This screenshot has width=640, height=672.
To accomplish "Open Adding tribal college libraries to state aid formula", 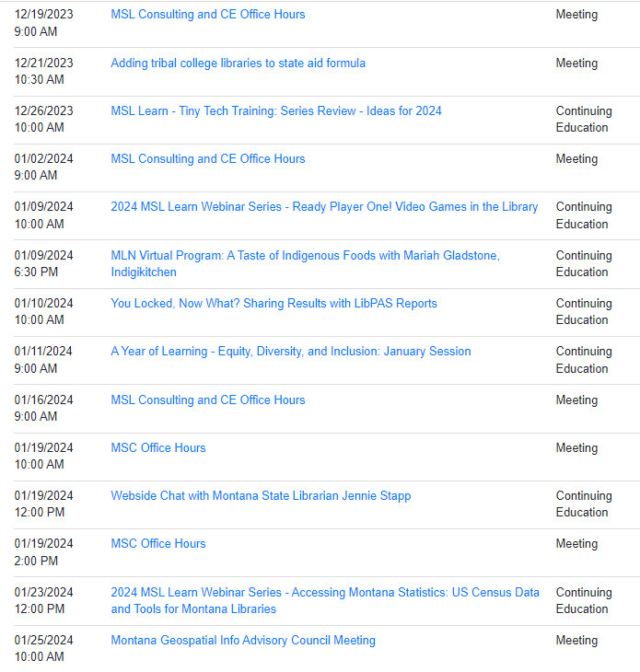I will pos(238,64).
